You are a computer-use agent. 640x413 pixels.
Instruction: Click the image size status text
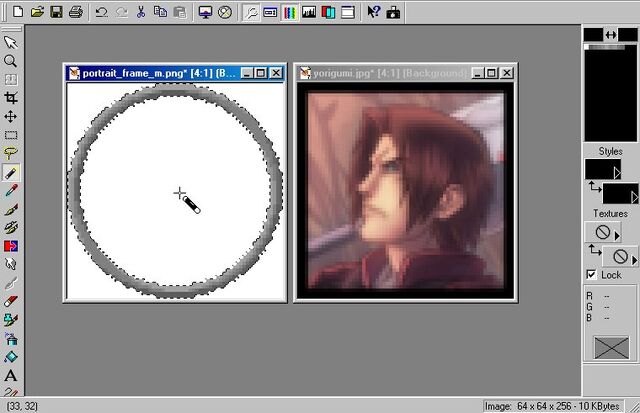pyautogui.click(x=552, y=406)
